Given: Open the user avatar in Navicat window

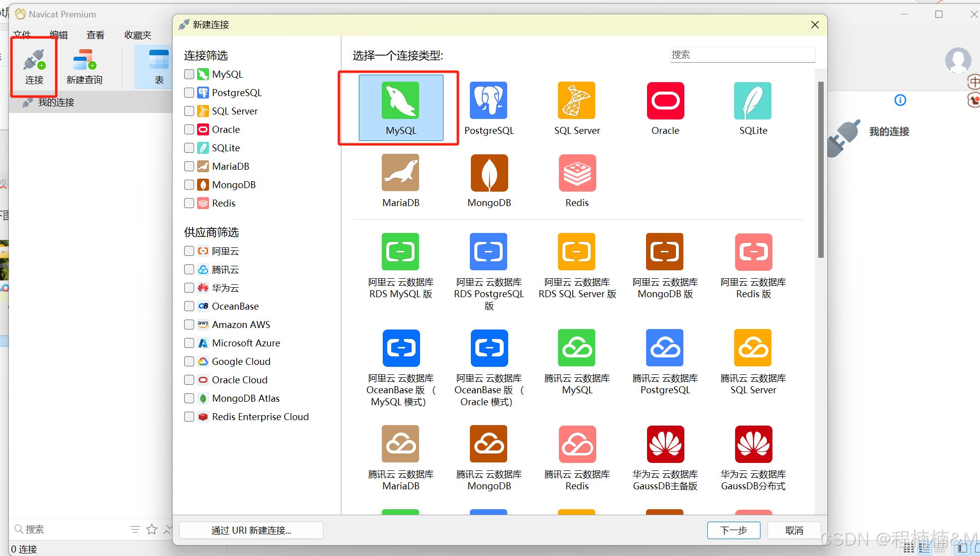Looking at the screenshot, I should [x=958, y=60].
